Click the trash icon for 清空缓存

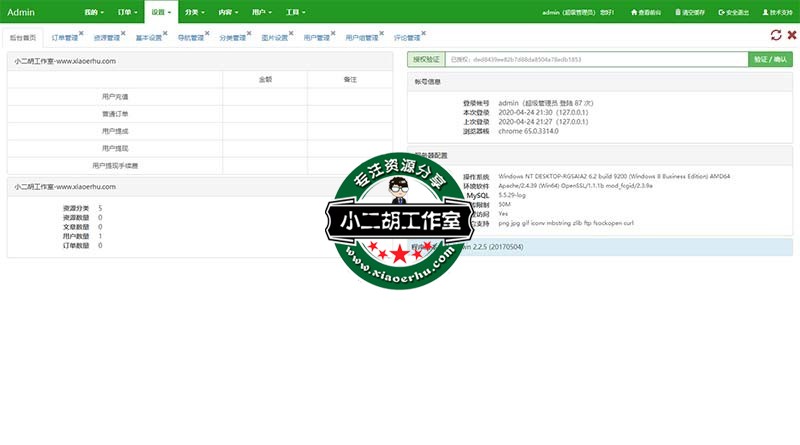point(678,12)
